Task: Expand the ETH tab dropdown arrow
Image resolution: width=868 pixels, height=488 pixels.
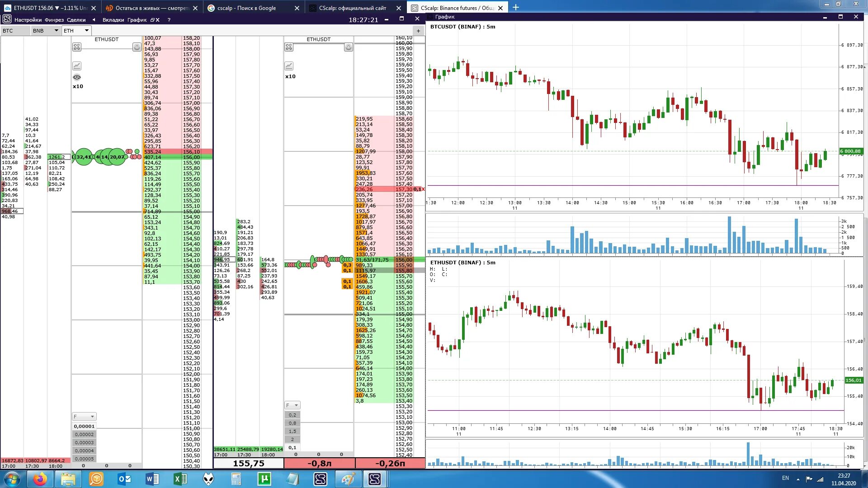Action: [87, 31]
